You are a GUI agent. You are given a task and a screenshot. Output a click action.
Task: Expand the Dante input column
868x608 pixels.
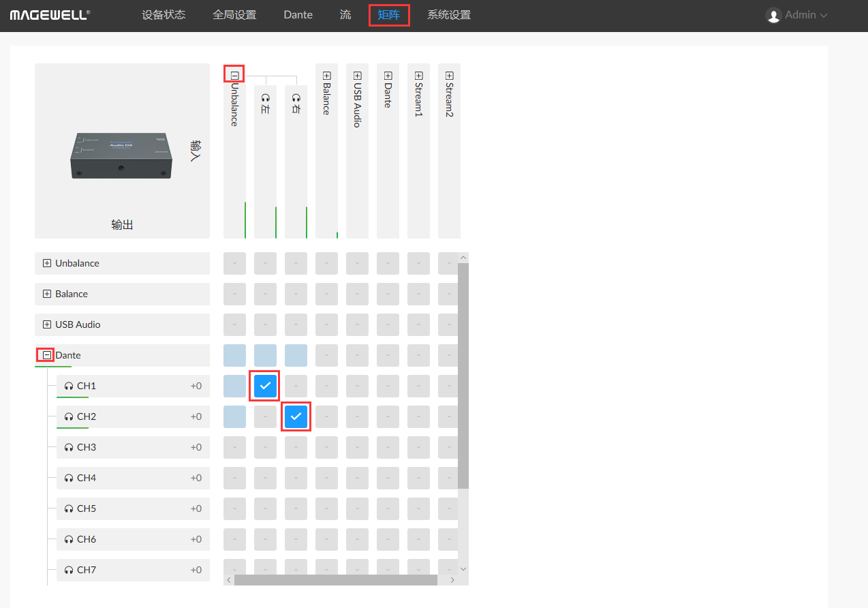(388, 76)
